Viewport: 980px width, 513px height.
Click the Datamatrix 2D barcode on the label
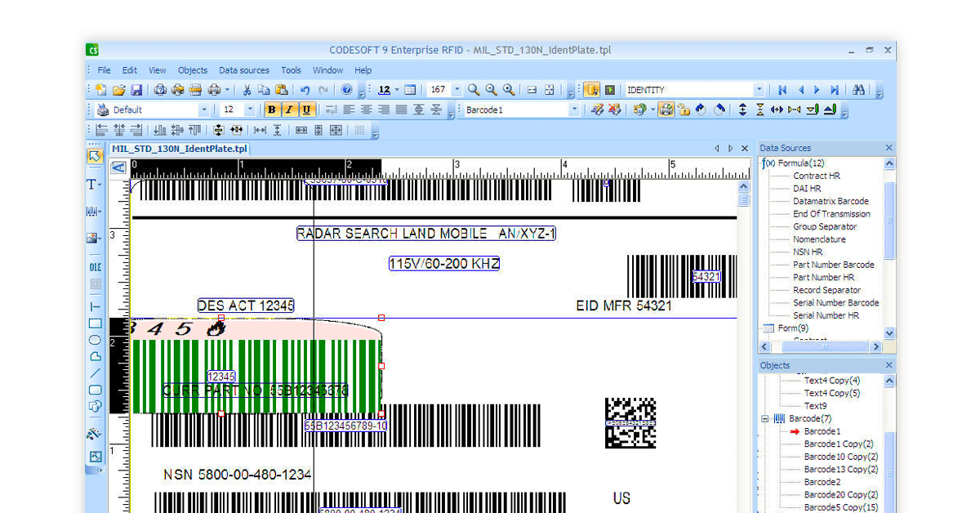tap(630, 423)
